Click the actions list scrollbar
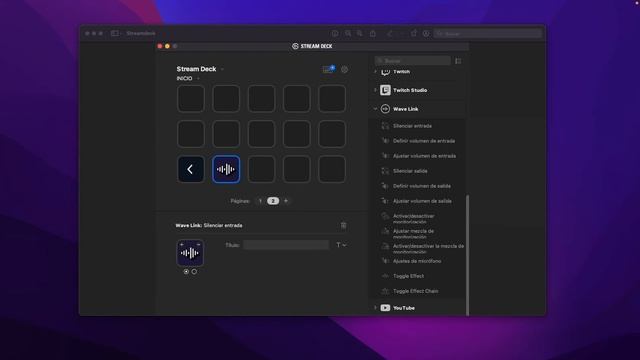 coord(467,255)
